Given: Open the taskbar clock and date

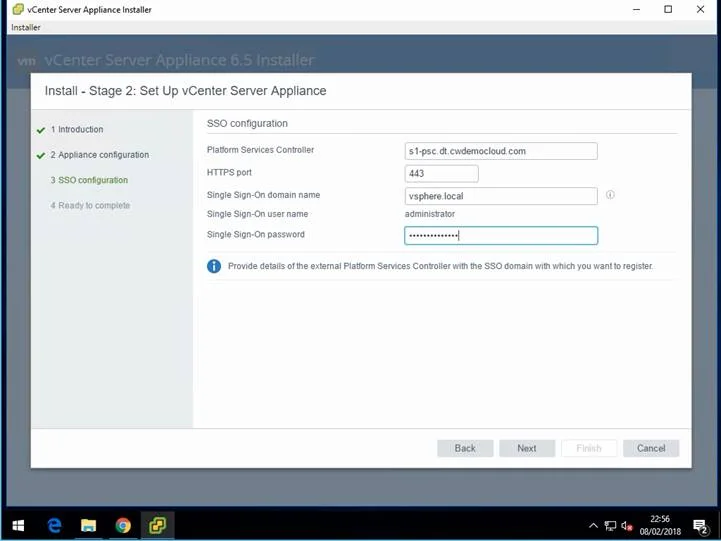Looking at the screenshot, I should (x=660, y=525).
